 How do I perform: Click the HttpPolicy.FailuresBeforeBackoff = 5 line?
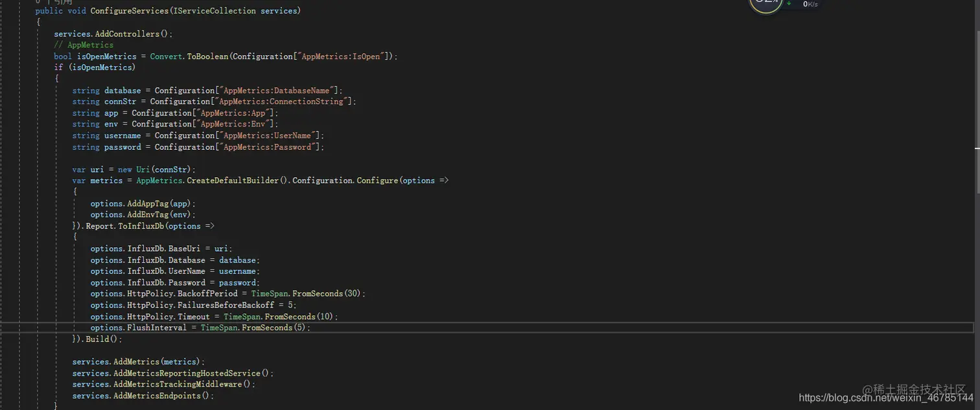coord(194,306)
